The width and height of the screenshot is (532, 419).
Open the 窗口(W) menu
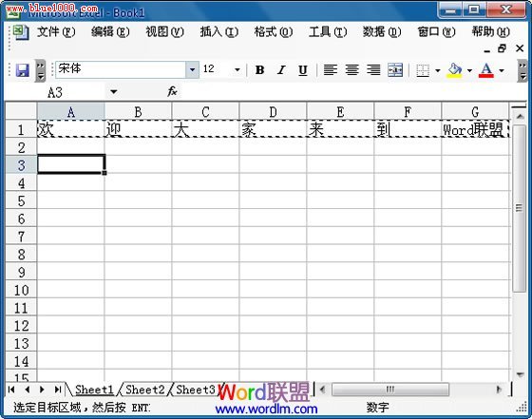click(x=436, y=32)
